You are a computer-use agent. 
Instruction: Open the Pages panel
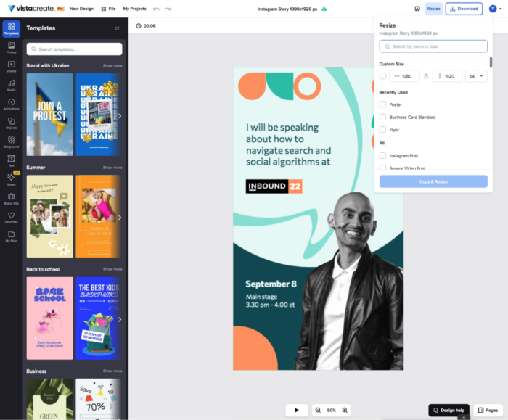(488, 411)
